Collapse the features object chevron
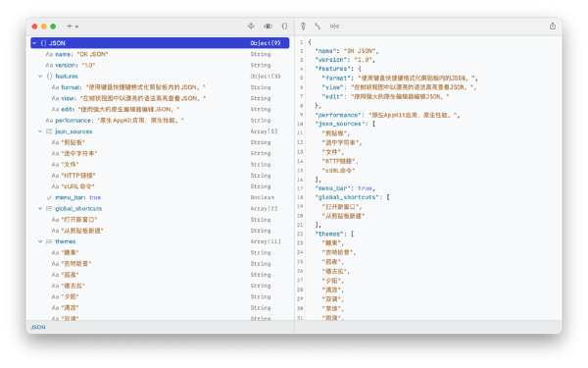Screen dimensions: 588x368 click(40, 77)
